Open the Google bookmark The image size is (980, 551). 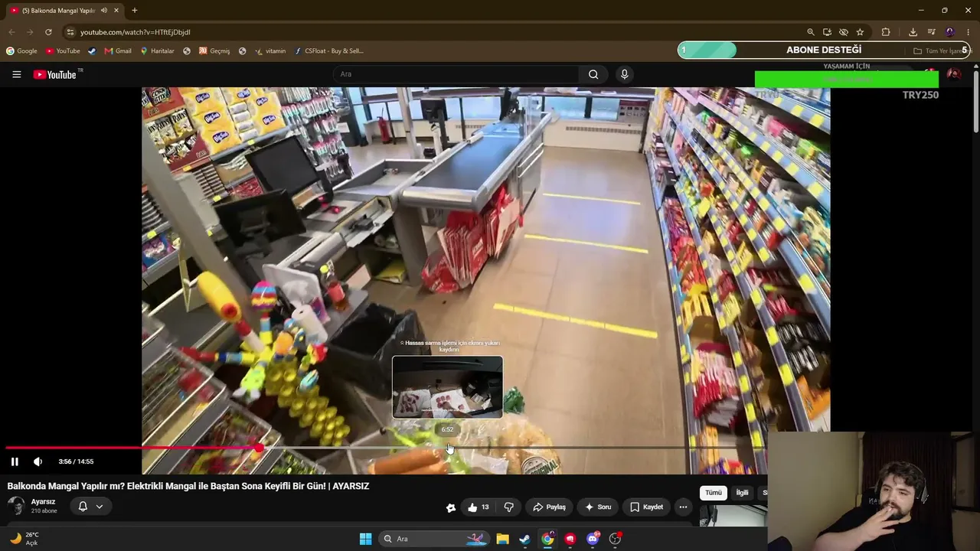[21, 51]
